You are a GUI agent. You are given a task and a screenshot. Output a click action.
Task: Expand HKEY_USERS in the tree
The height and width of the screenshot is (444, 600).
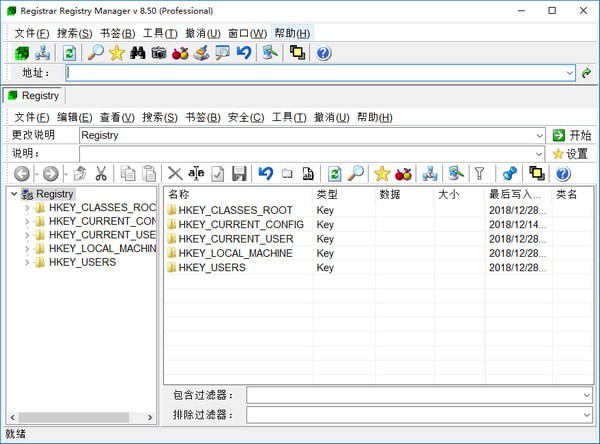27,263
